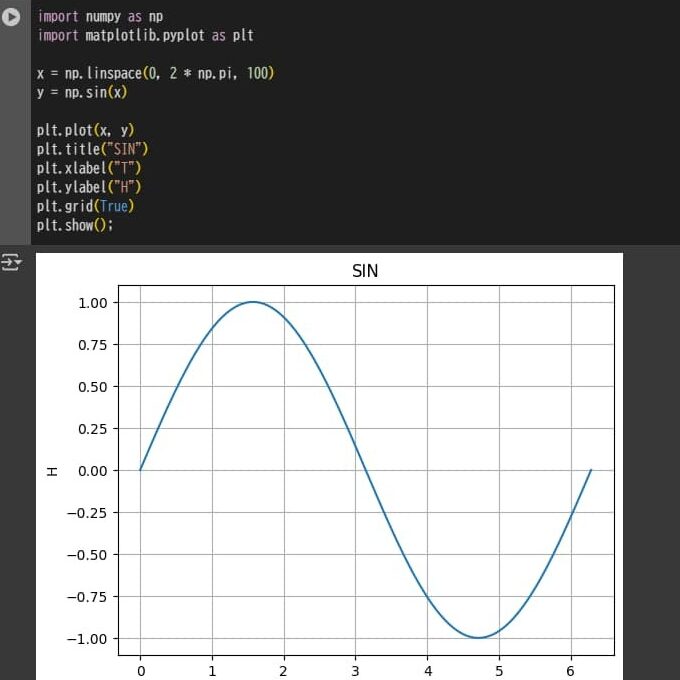Screen dimensions: 680x680
Task: Run the code cell with the play button
Action: click(x=11, y=17)
